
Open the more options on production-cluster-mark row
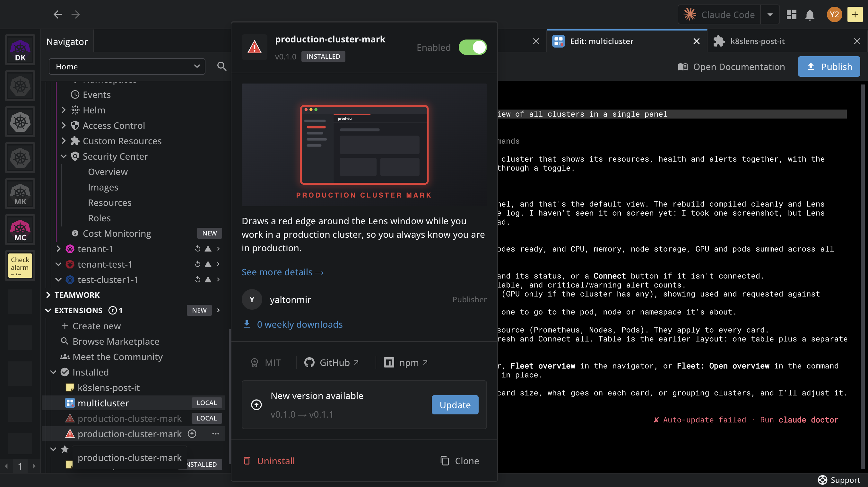coord(216,434)
